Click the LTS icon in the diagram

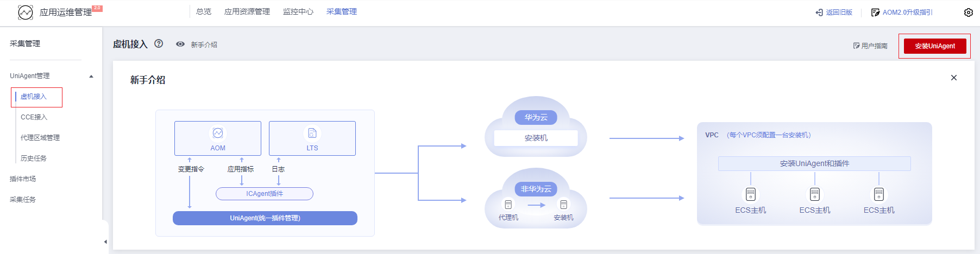point(312,133)
